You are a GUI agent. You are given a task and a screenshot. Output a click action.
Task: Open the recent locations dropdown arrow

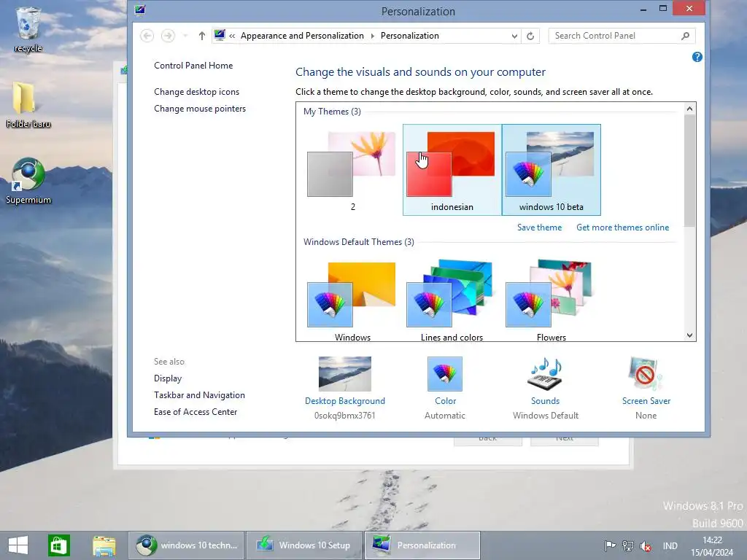pyautogui.click(x=185, y=36)
